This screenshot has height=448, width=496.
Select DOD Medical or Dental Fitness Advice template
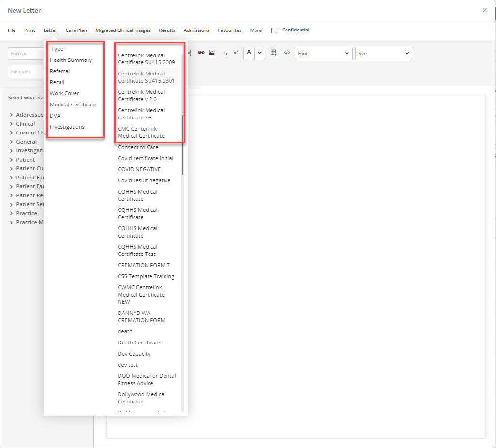click(x=147, y=379)
